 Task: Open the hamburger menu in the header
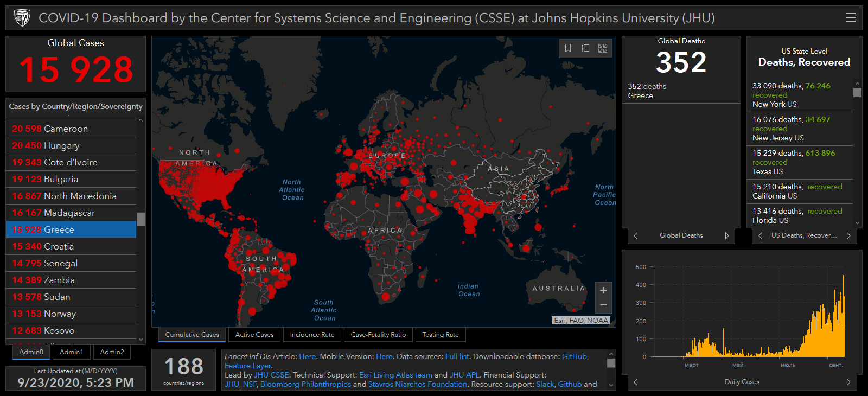(x=851, y=17)
